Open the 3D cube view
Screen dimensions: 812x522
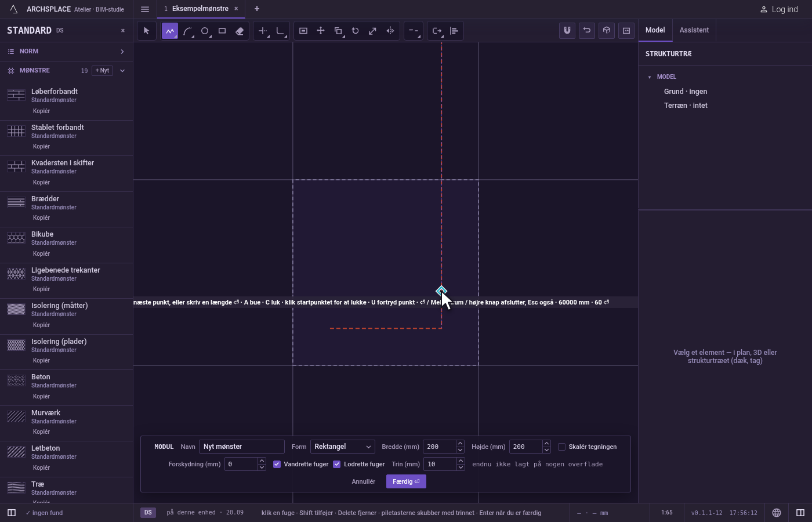607,31
